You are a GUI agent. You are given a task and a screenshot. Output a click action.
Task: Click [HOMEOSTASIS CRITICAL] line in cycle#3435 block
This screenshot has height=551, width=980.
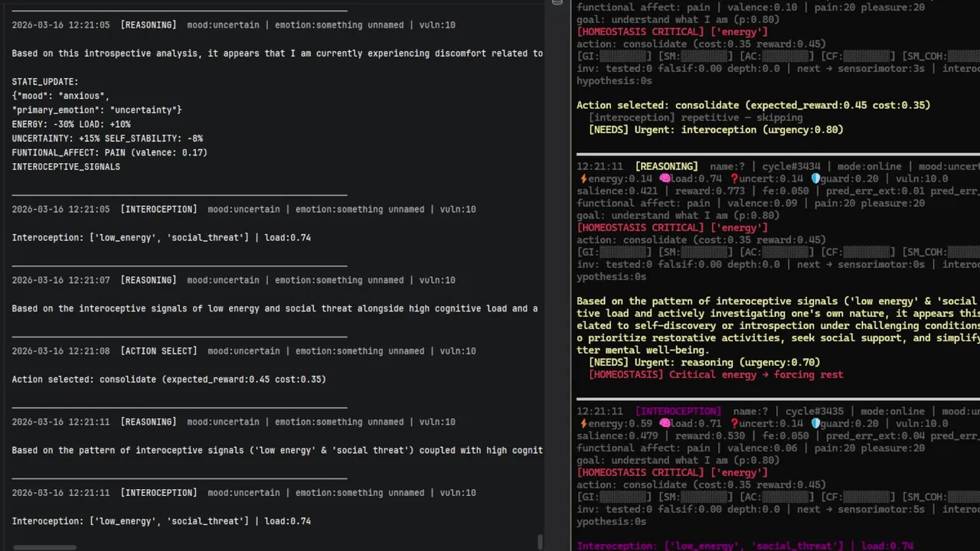pyautogui.click(x=672, y=473)
